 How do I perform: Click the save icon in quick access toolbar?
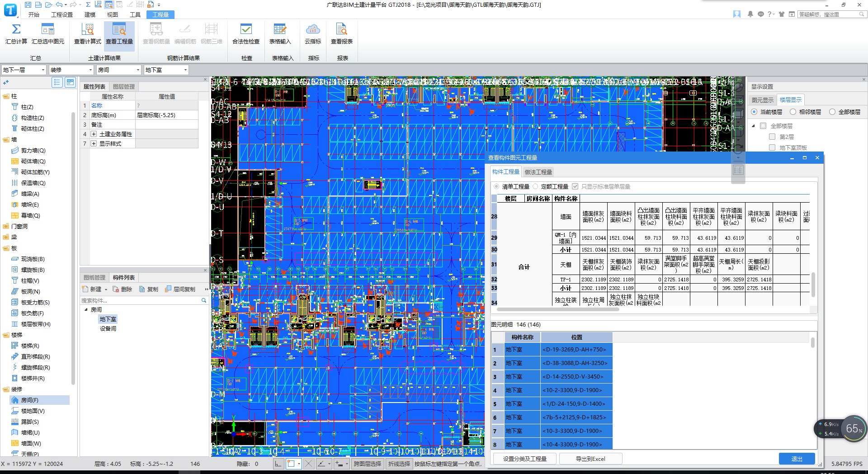[28, 5]
